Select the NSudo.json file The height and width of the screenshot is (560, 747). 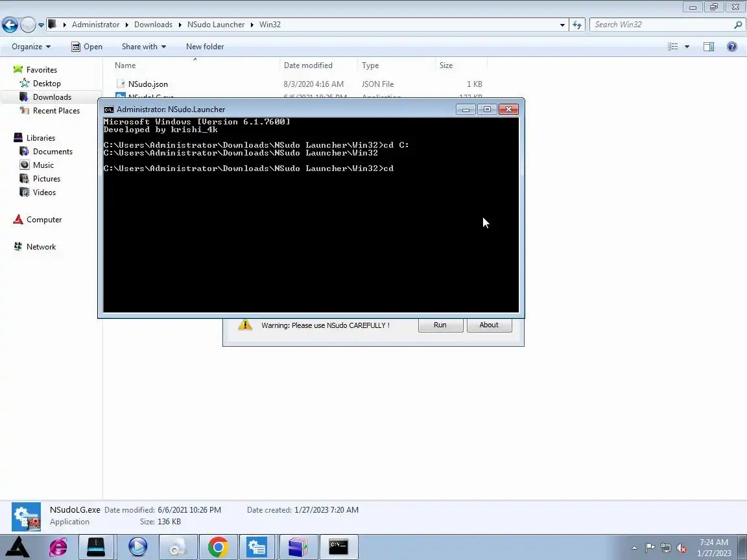coord(148,84)
